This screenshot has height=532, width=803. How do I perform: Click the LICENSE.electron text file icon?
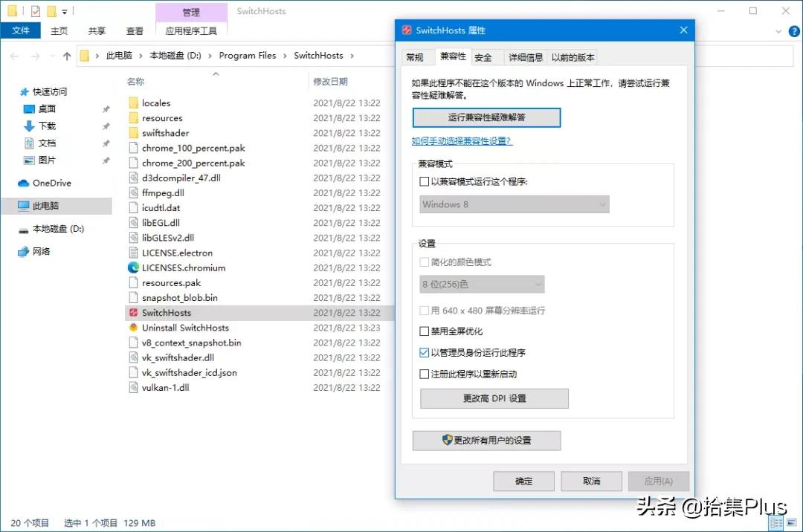tap(133, 253)
